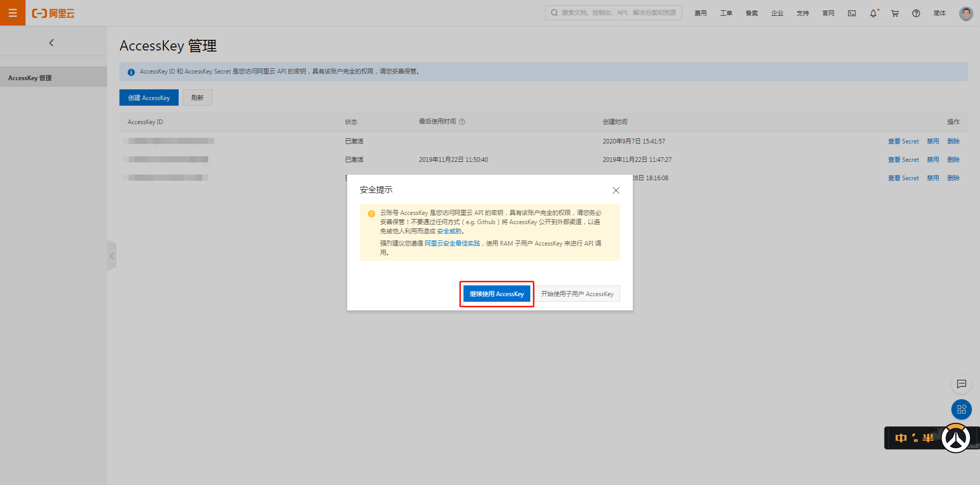This screenshot has width=980, height=485.
Task: Open notifications bell icon
Action: (x=873, y=13)
